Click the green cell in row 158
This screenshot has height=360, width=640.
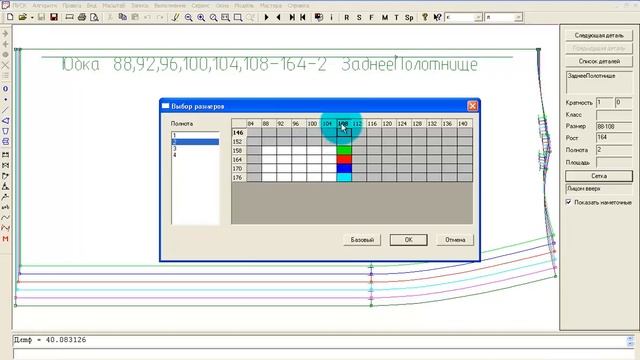point(344,150)
